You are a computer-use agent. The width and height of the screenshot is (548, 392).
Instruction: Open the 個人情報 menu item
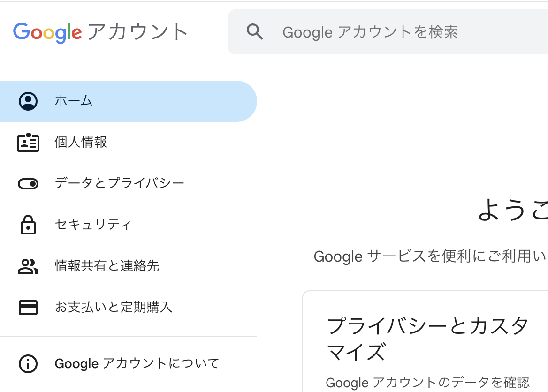(81, 142)
